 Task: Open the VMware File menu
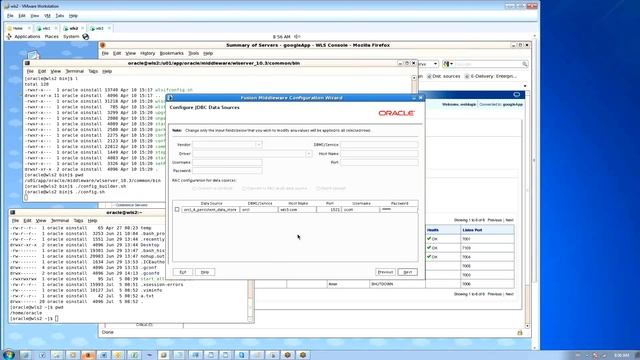[x=10, y=16]
